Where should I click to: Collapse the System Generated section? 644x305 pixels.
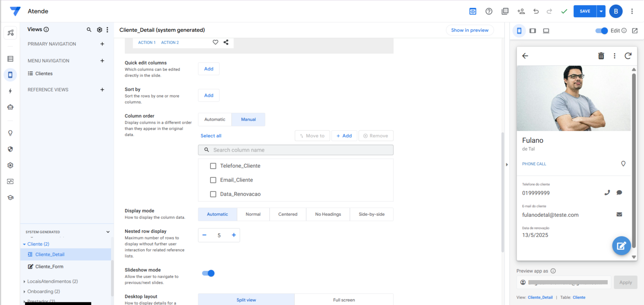tap(108, 232)
